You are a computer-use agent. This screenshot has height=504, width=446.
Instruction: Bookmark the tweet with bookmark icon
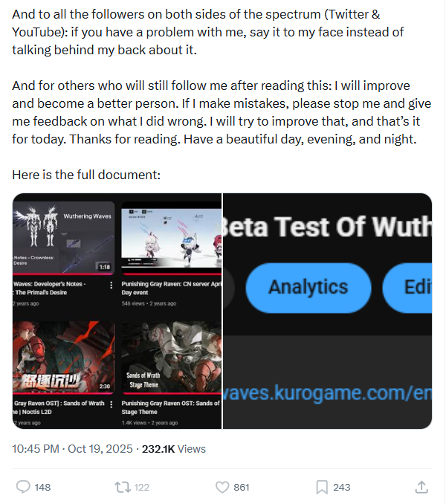pyautogui.click(x=322, y=487)
